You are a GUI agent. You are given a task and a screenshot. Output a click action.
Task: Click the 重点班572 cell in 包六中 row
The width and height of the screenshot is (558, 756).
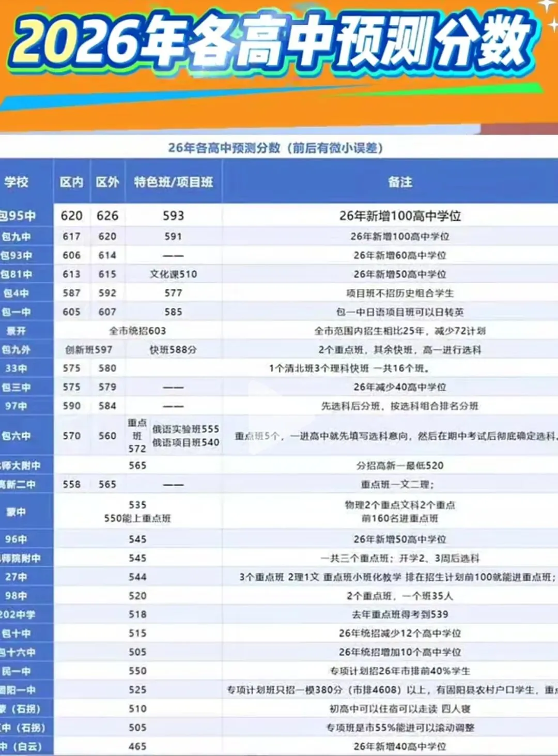[137, 436]
